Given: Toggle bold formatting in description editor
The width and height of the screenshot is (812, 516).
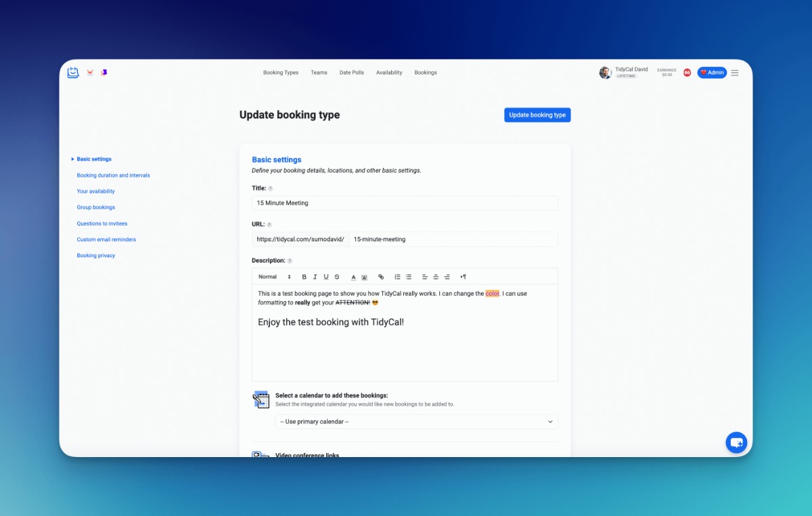Looking at the screenshot, I should (x=304, y=277).
